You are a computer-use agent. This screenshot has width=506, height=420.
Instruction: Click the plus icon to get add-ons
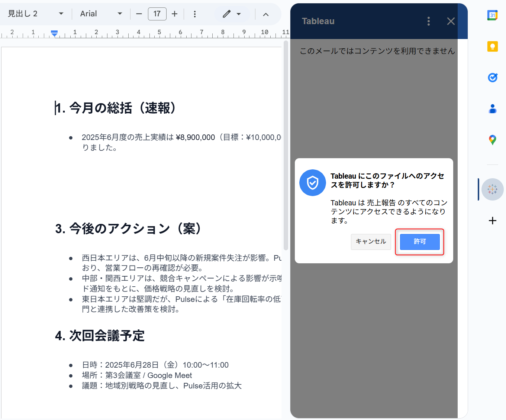point(492,221)
